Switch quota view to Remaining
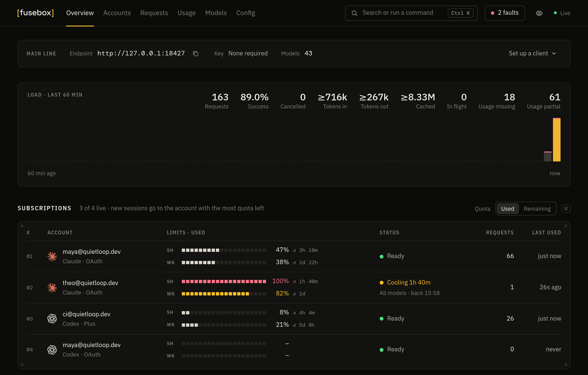Screen dimensions: 588x375 537,209
